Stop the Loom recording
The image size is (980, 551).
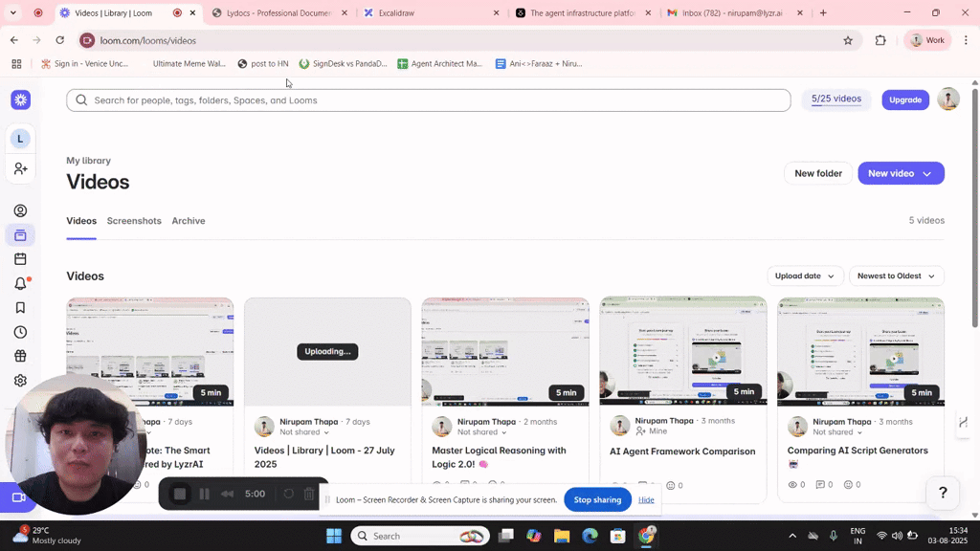tap(180, 495)
